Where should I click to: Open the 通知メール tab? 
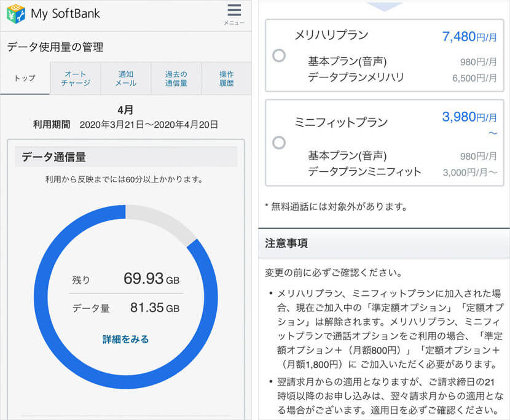click(x=126, y=79)
